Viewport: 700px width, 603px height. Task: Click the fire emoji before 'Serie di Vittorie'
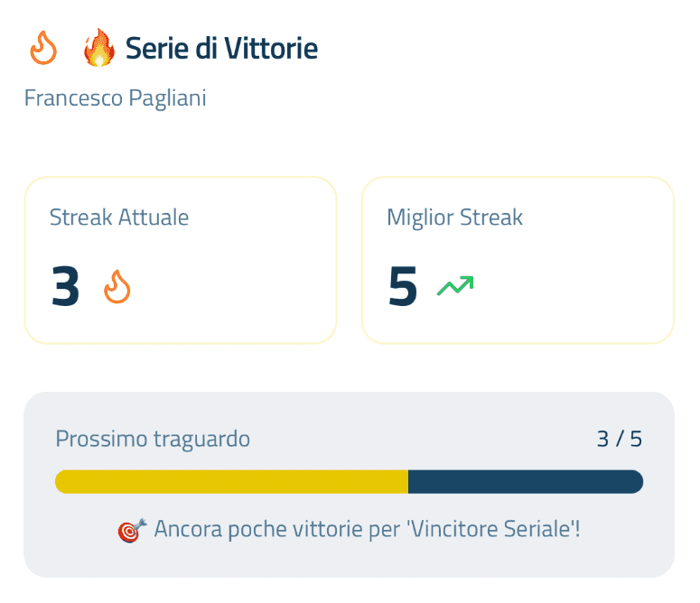pyautogui.click(x=98, y=48)
